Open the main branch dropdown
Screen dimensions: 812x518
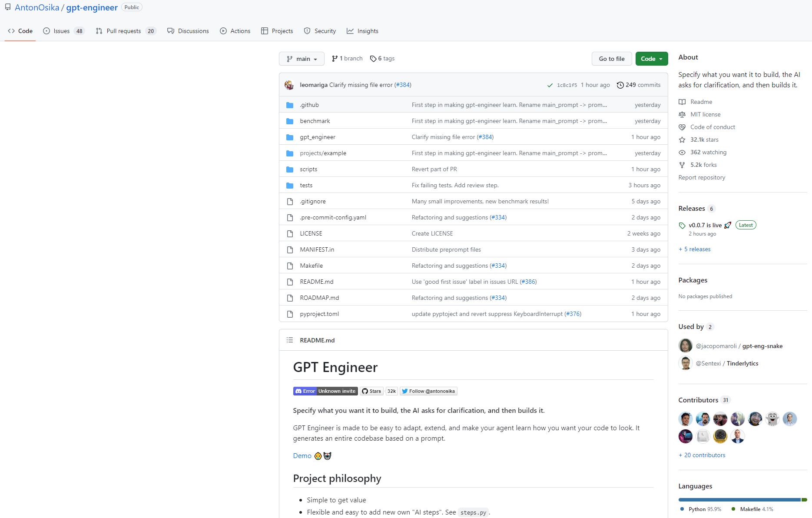coord(302,59)
